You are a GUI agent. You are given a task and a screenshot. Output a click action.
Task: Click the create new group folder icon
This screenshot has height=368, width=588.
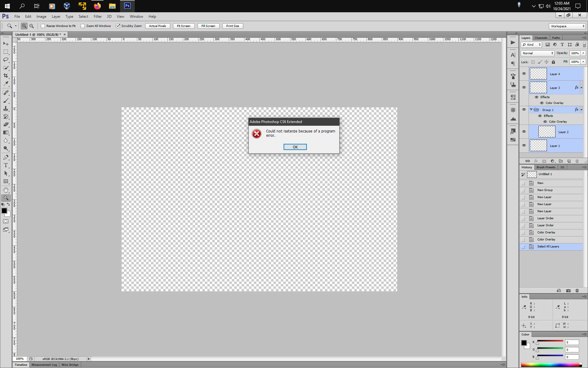tap(561, 161)
